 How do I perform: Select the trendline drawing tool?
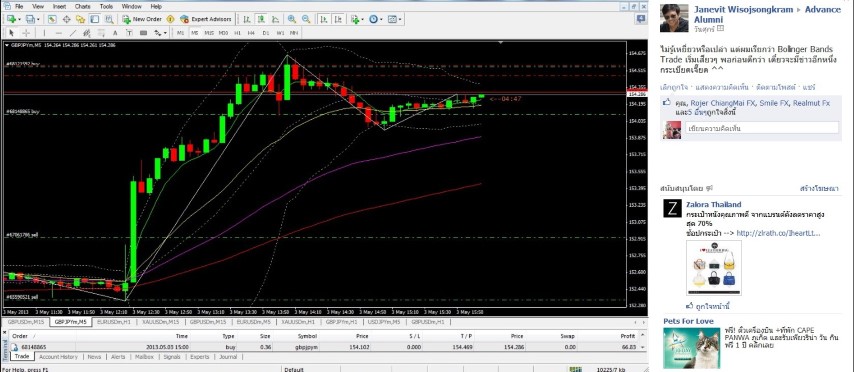tap(72, 33)
